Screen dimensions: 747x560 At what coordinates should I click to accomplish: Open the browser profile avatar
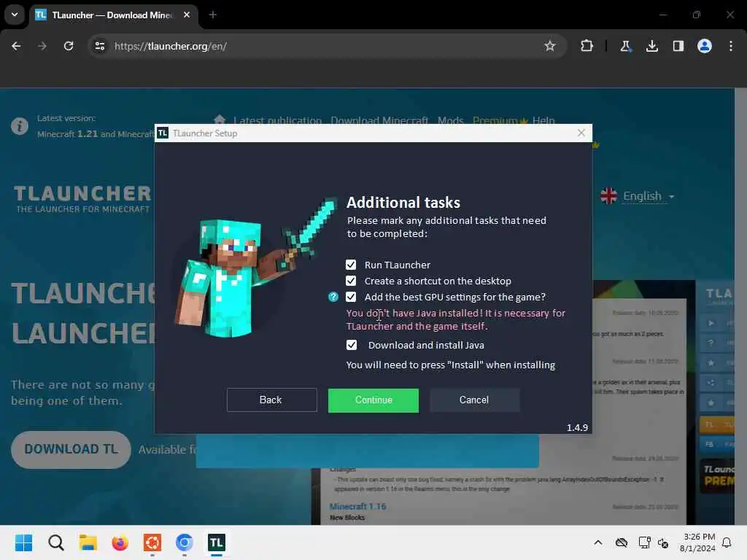click(x=705, y=46)
